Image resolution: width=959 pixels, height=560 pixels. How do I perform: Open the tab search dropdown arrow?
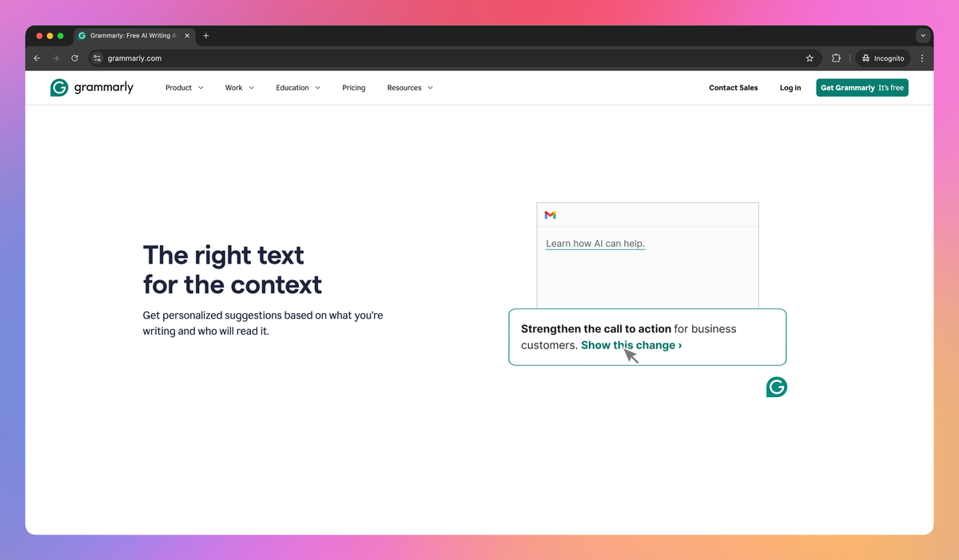click(x=923, y=36)
